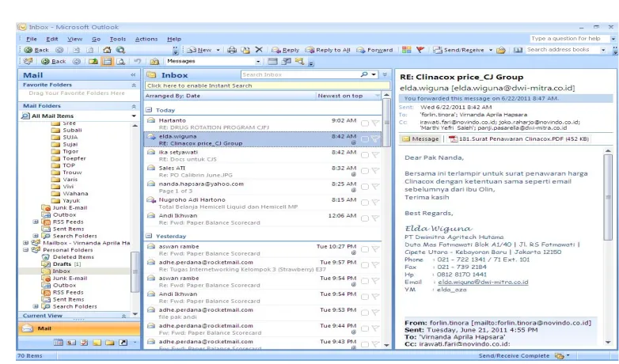
Task: Toggle category box on Sales ATI message
Action: click(x=365, y=171)
